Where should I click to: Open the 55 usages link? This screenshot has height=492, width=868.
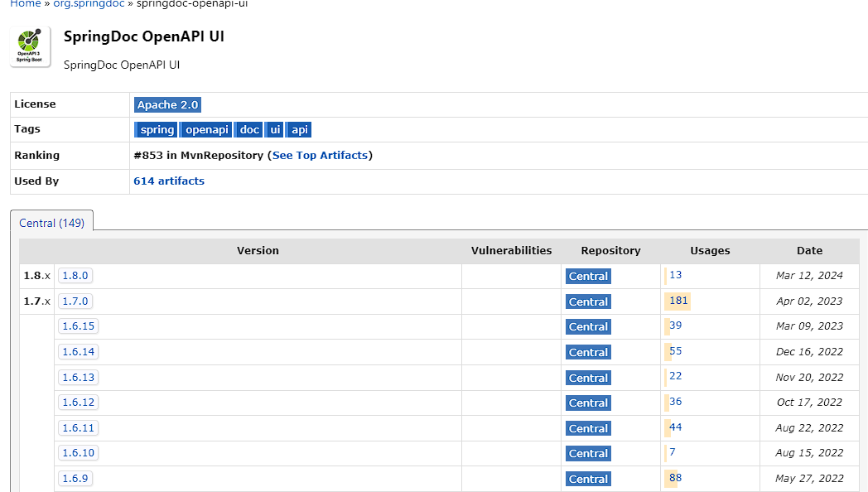click(x=675, y=351)
